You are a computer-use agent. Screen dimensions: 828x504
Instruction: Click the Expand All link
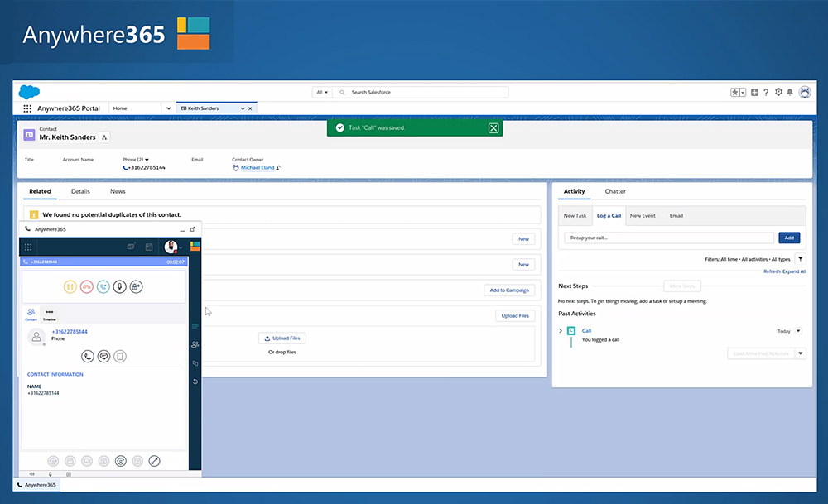click(x=794, y=271)
